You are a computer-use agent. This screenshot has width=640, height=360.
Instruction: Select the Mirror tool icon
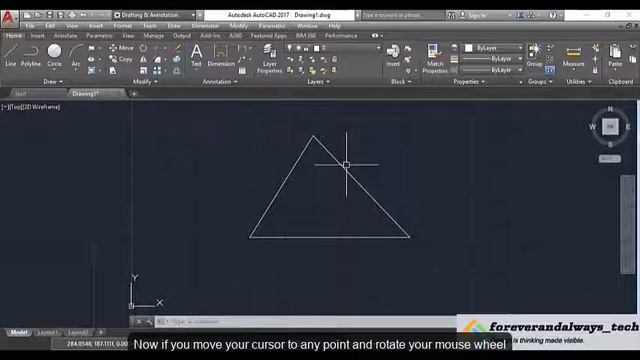coord(143,59)
